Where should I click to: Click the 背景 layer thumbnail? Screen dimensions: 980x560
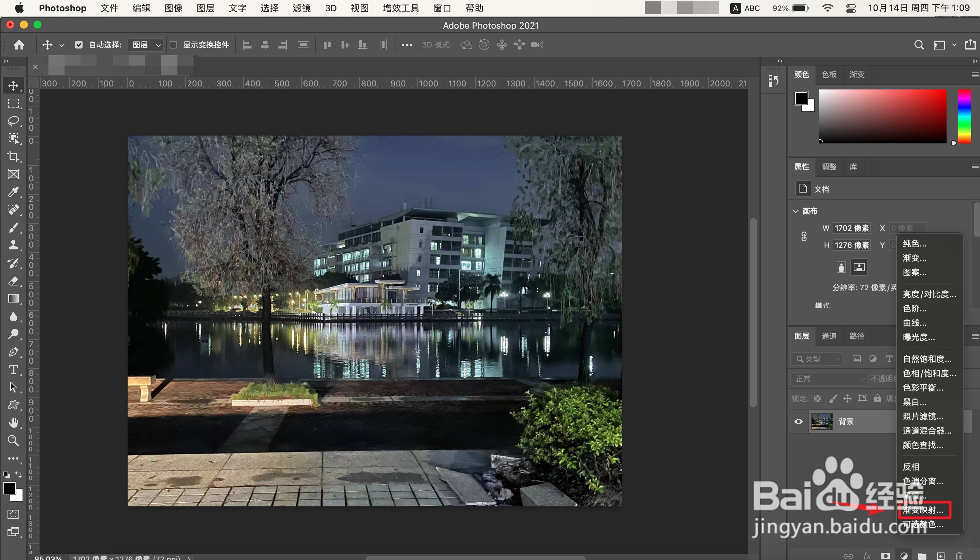822,422
